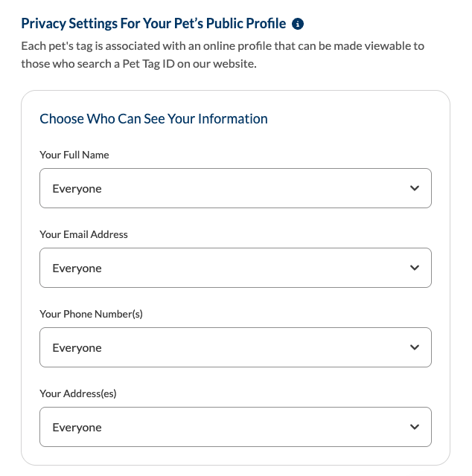
Task: Click the Your Full Name field label
Action: (x=74, y=155)
